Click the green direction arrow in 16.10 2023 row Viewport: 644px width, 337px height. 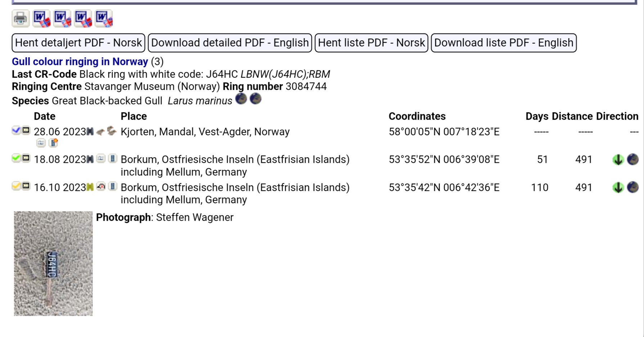[618, 187]
